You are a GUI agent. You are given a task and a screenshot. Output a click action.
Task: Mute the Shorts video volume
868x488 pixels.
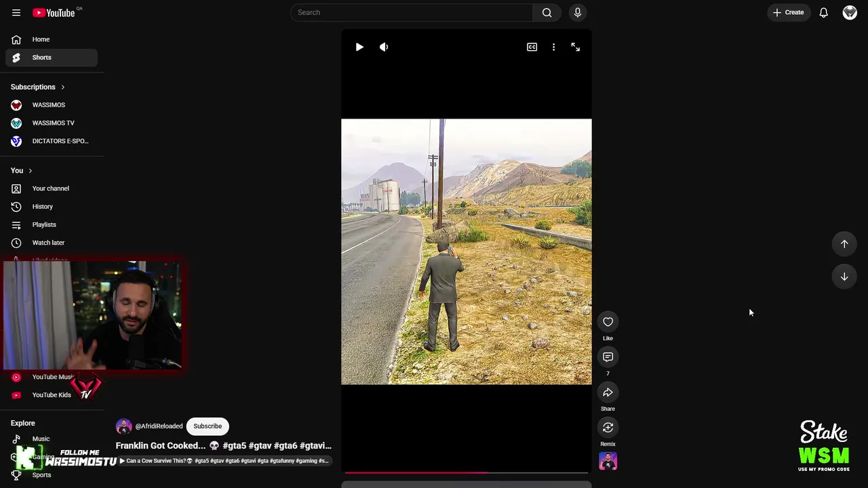pos(384,47)
